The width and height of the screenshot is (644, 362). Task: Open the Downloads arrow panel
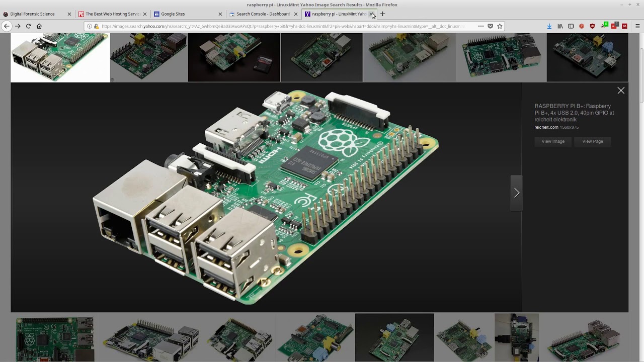tap(549, 26)
